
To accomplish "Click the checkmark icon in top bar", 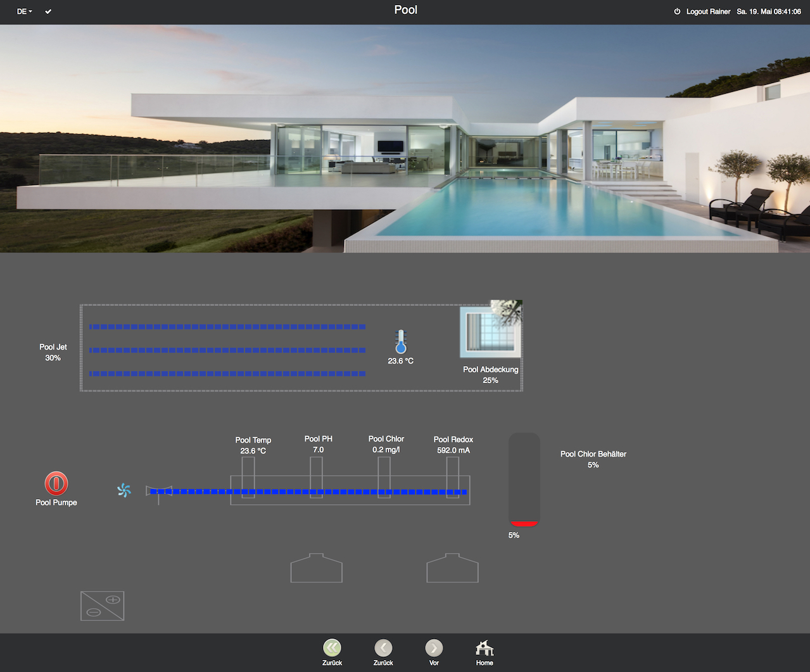I will click(x=48, y=11).
